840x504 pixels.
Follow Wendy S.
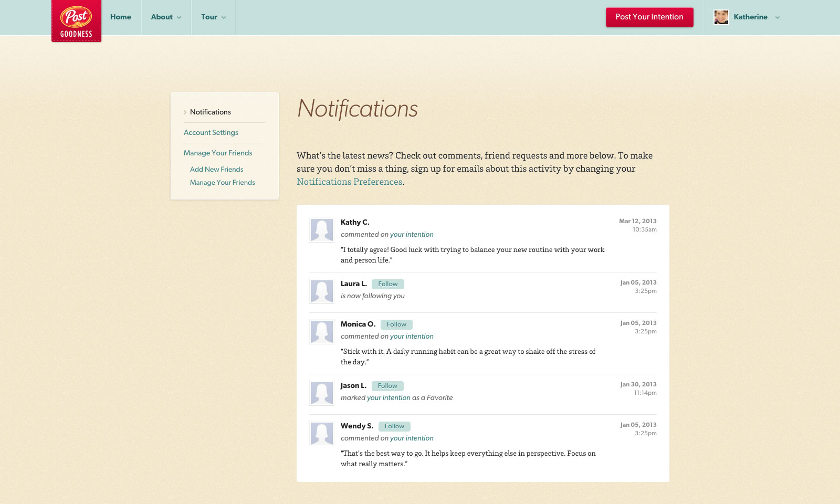click(x=394, y=426)
